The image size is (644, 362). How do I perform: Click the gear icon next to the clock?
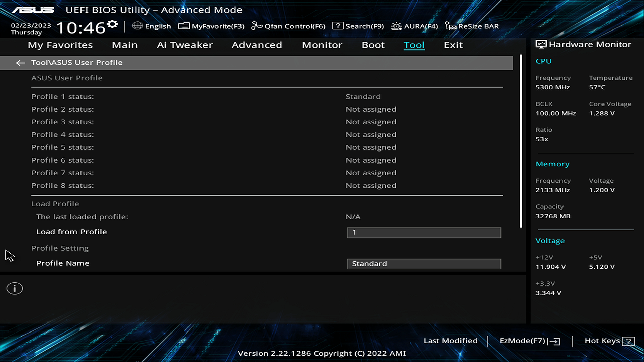click(112, 24)
